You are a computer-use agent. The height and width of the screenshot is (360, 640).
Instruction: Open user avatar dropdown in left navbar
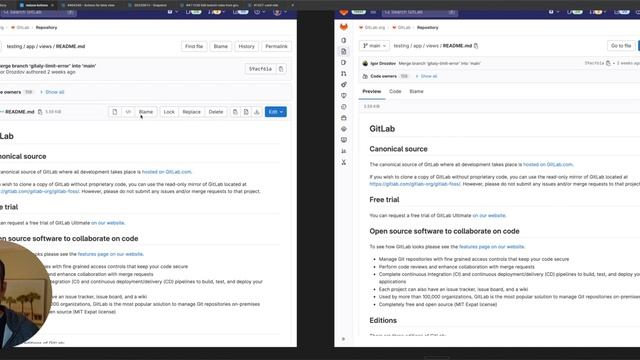[x=279, y=12]
